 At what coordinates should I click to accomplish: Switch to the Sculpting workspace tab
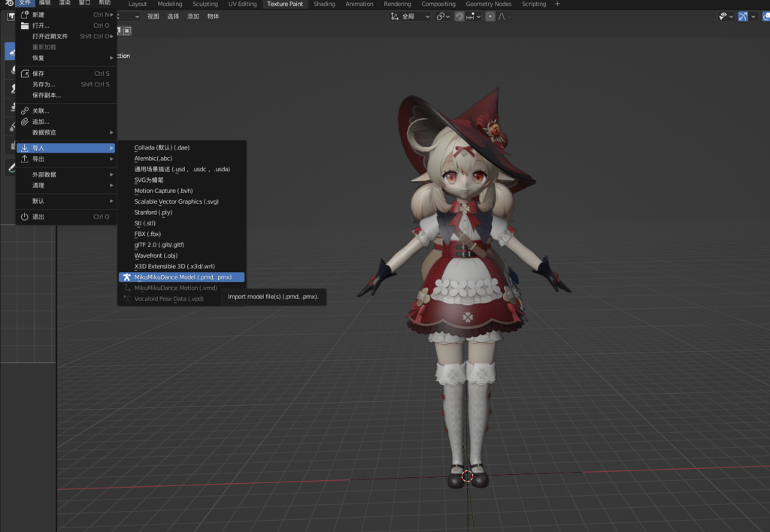click(x=205, y=4)
